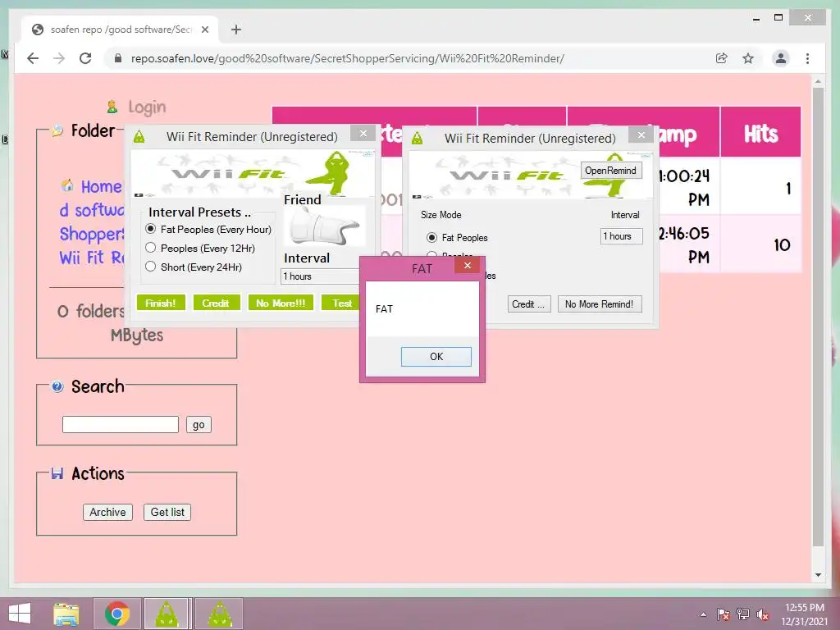Screen dimensions: 840x630
Task: Click the second Wii Fit taskbar icon
Action: click(220, 614)
